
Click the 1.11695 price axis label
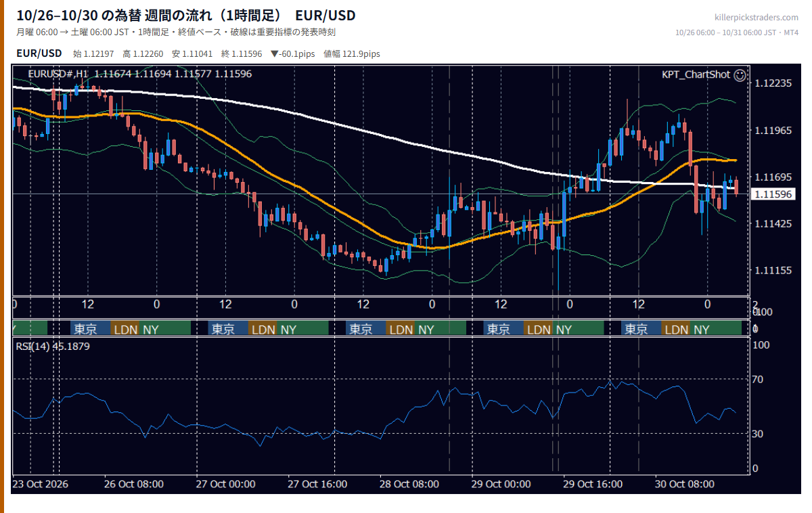773,177
